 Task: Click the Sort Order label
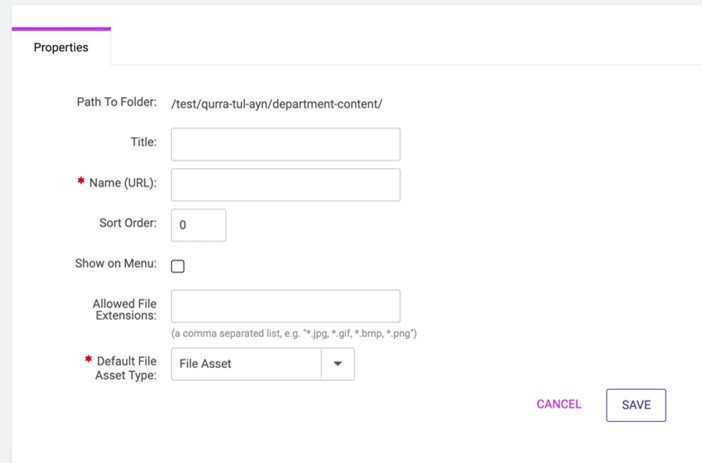point(128,223)
